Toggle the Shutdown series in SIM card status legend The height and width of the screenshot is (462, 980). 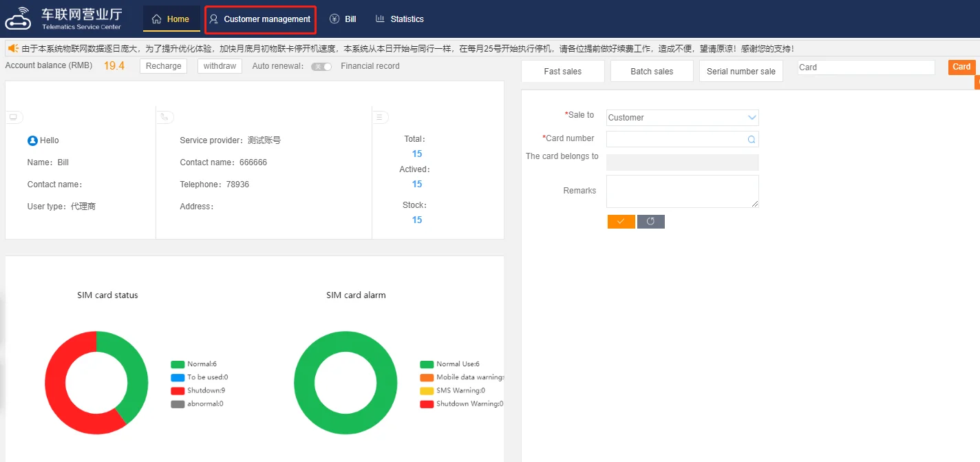click(178, 390)
